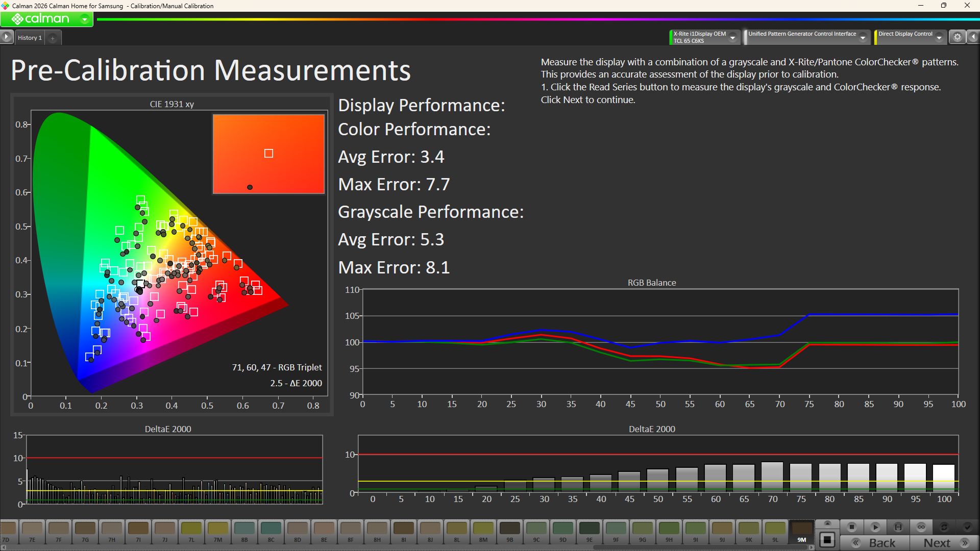Click the Continuous Read infinity icon
The width and height of the screenshot is (980, 551).
click(921, 527)
